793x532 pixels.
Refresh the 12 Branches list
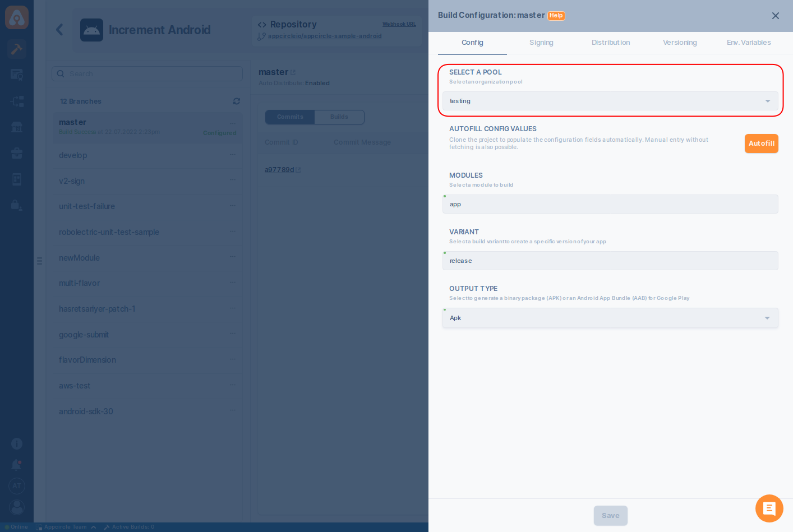point(237,101)
